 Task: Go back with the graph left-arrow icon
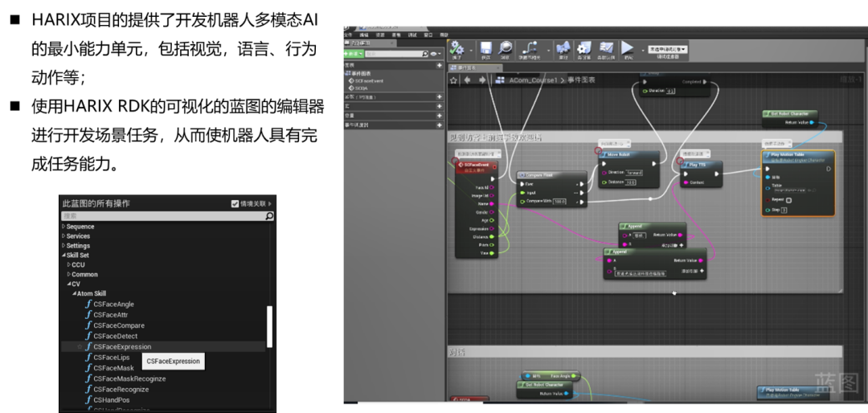468,80
